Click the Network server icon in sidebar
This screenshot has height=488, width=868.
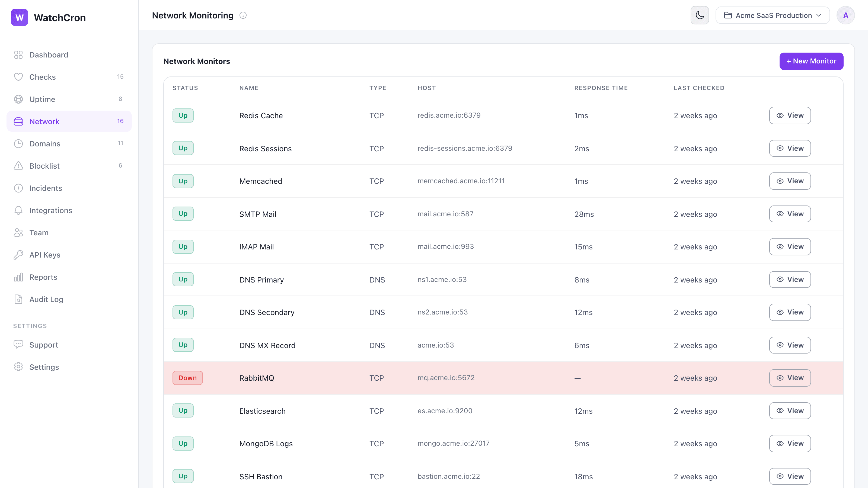pyautogui.click(x=18, y=121)
